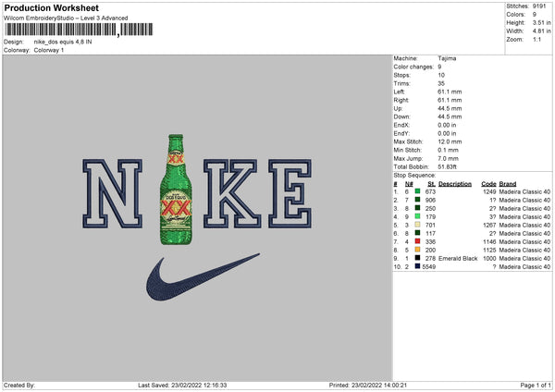Image resolution: width=555 pixels, height=392 pixels.
Task: Click the 'Emerald Black' description text
Action: tap(458, 258)
